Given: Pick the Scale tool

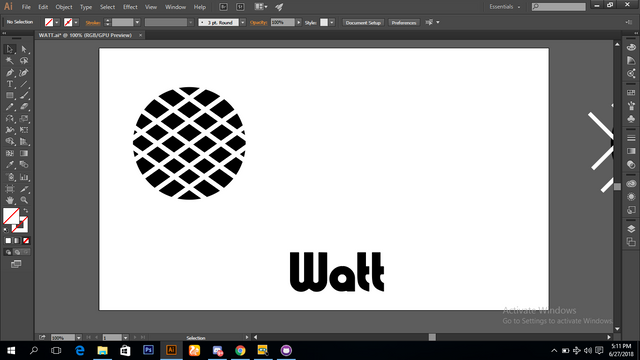Looking at the screenshot, I should point(24,119).
